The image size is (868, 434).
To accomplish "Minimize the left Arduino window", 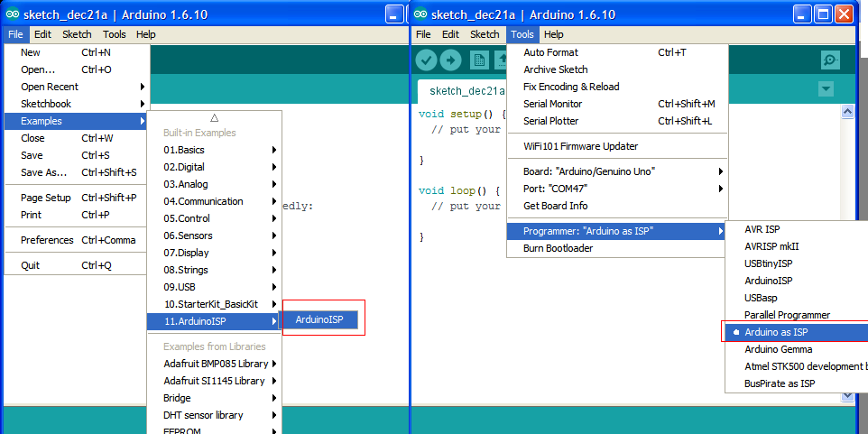I will 394,14.
